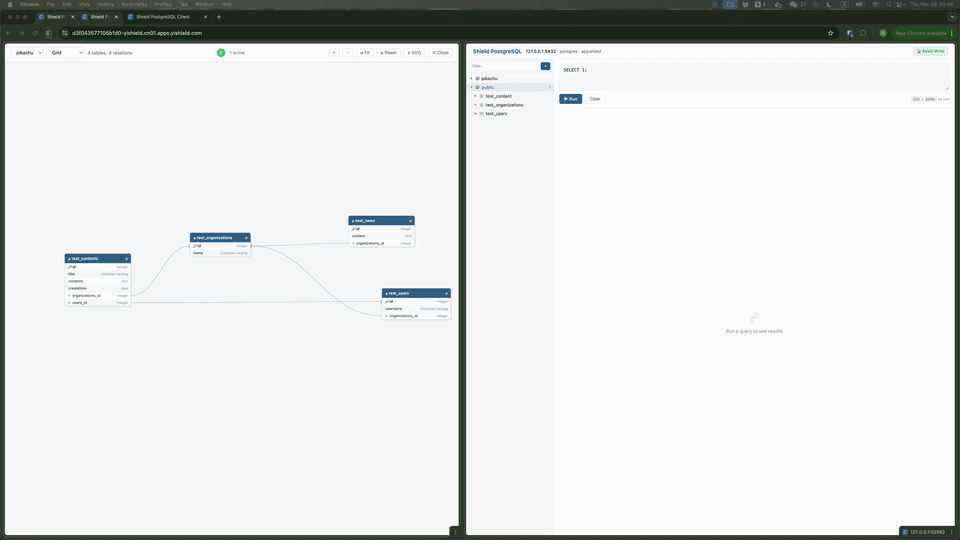Select the title column in test_contents
The image size is (960, 540).
98,274
